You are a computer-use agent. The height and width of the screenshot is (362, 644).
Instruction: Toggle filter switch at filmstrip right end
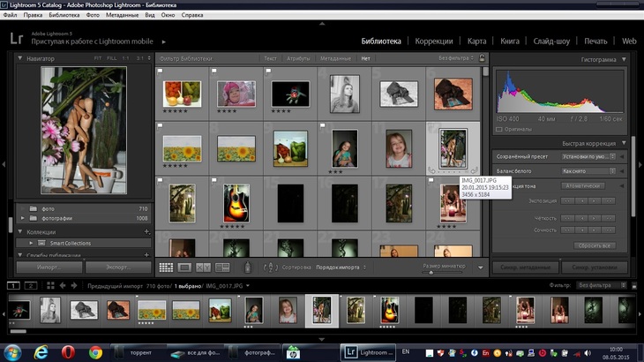(634, 285)
